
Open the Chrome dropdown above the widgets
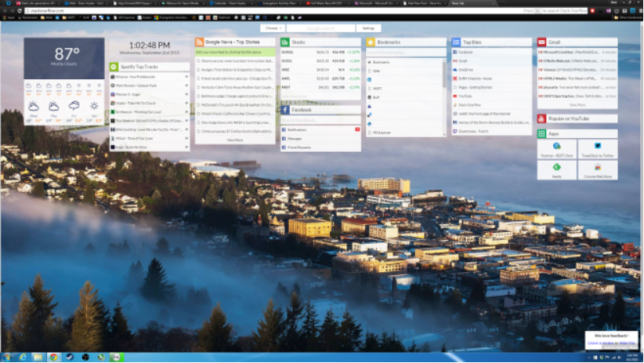(x=272, y=27)
